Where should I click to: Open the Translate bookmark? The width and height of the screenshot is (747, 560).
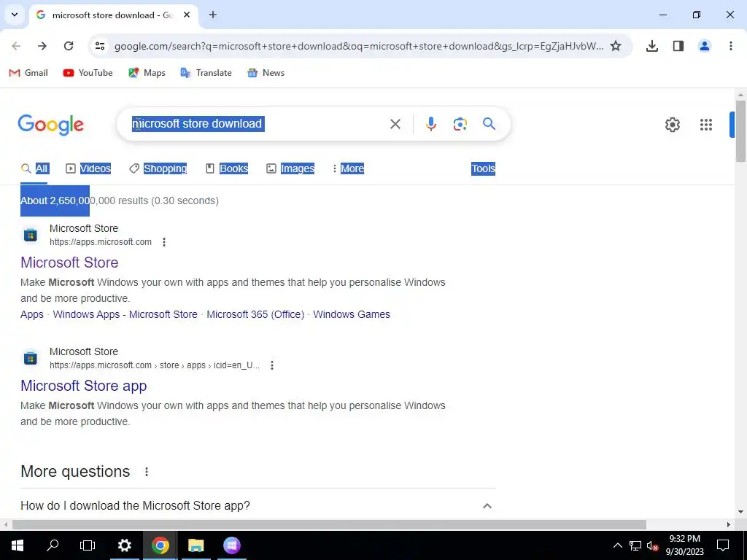pos(206,73)
